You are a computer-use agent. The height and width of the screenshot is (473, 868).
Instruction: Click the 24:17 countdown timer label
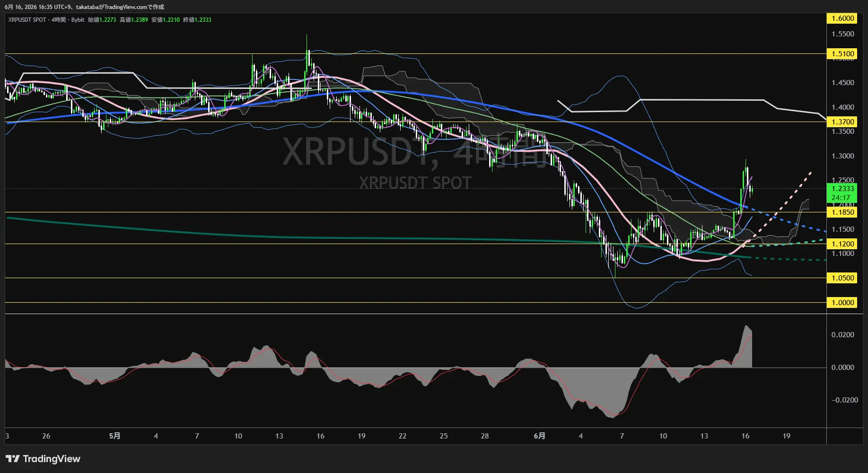coord(841,198)
